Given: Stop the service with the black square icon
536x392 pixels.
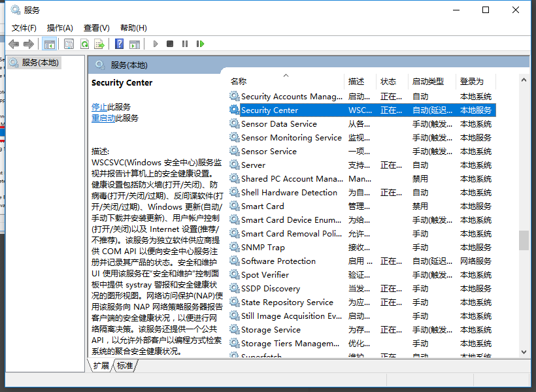Looking at the screenshot, I should tap(170, 43).
